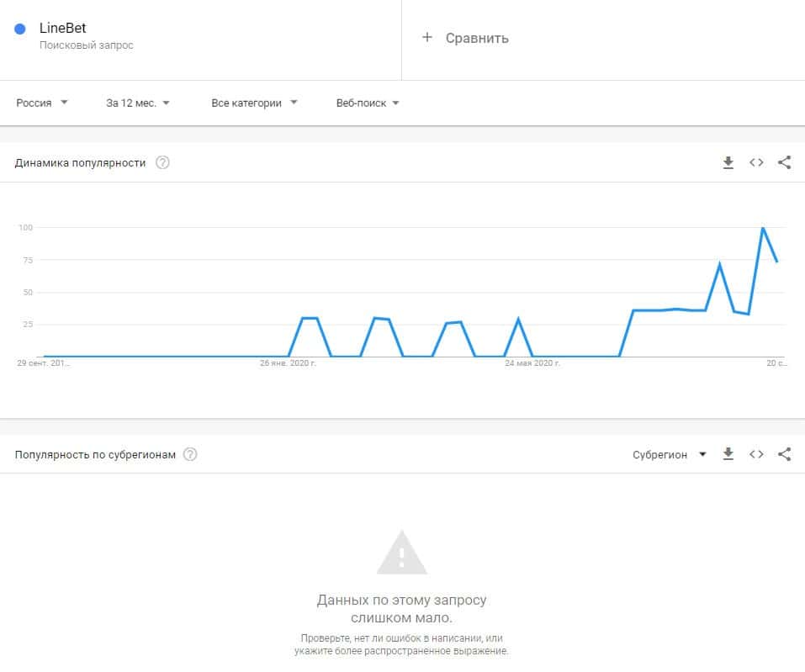The image size is (805, 672).
Task: Click the 75 value axis label
Action: (x=28, y=260)
